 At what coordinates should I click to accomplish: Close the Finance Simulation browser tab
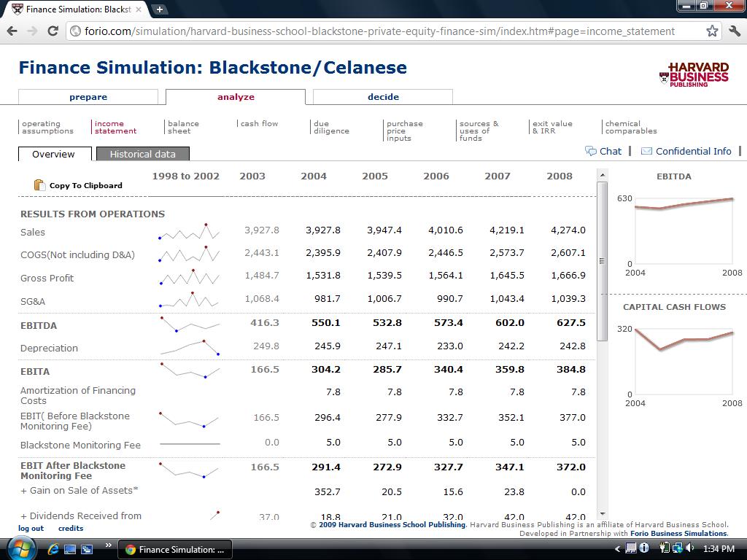click(x=139, y=9)
